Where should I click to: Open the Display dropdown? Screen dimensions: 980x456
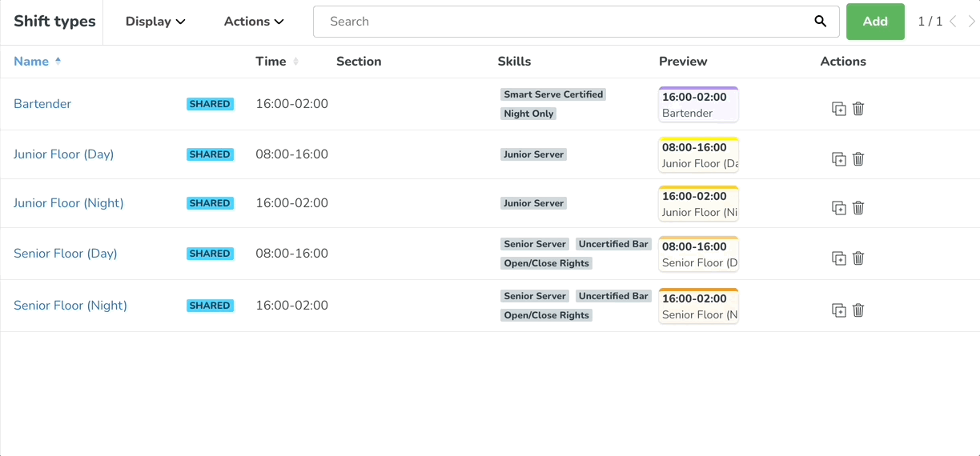click(155, 22)
